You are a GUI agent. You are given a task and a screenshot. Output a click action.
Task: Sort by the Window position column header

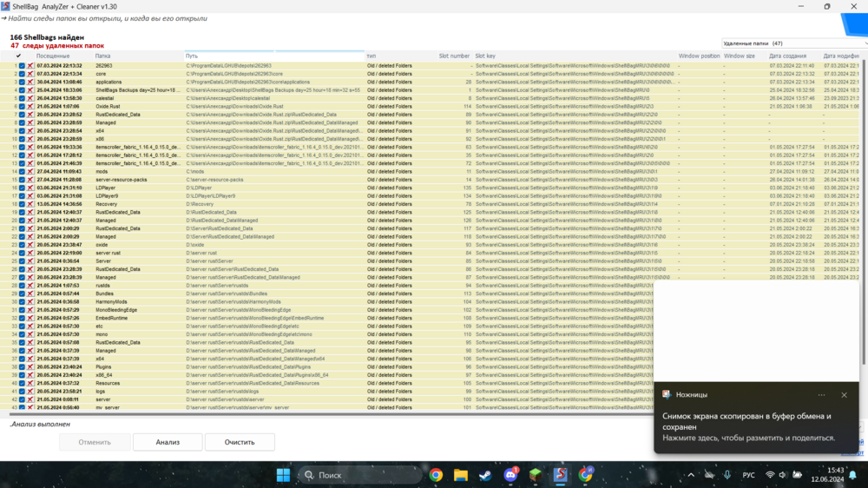pos(699,56)
